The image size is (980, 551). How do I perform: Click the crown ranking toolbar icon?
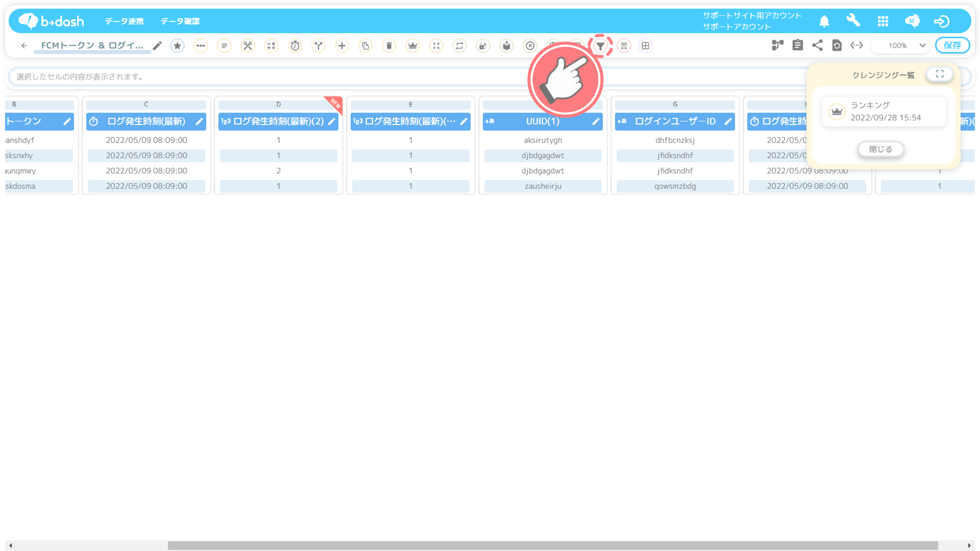pos(413,46)
